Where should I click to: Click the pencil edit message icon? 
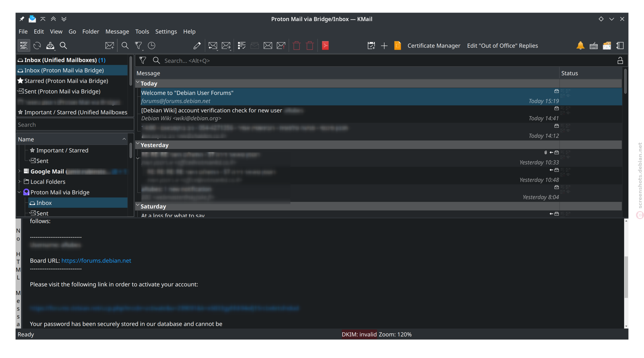197,46
